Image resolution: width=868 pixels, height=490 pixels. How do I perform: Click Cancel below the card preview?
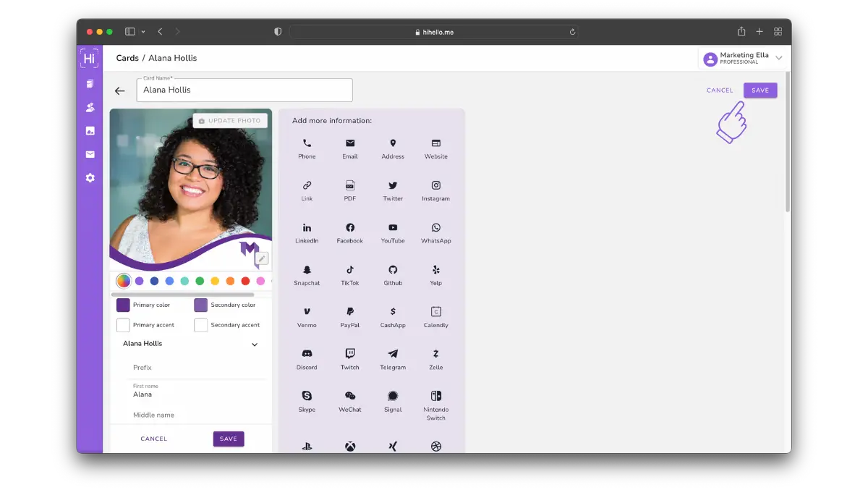pyautogui.click(x=154, y=439)
